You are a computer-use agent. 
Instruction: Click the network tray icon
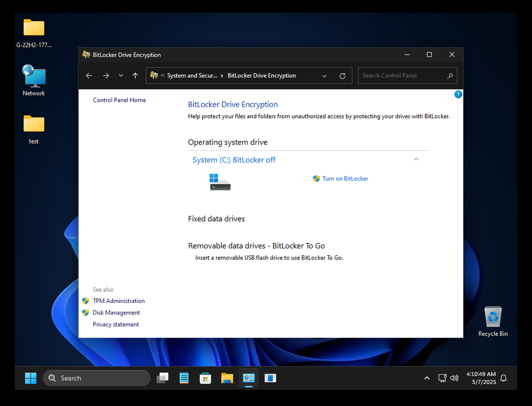[x=442, y=378]
